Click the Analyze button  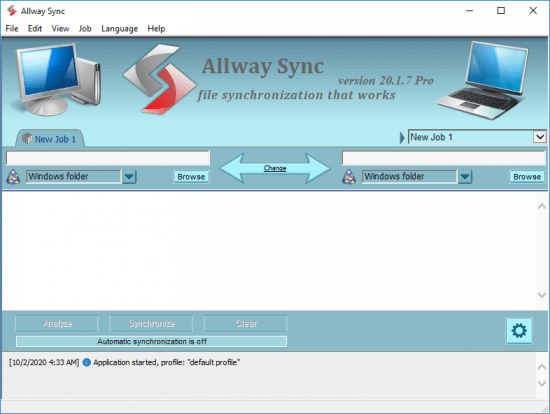click(57, 323)
